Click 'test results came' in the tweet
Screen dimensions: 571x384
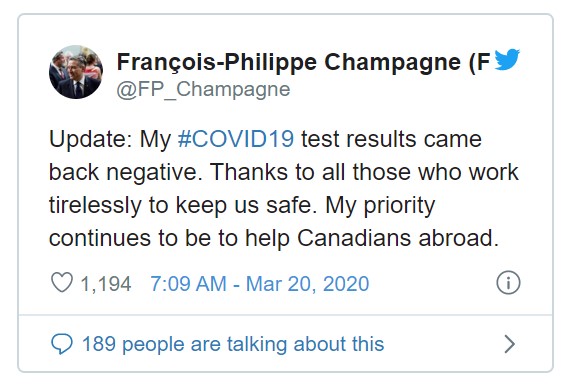391,139
